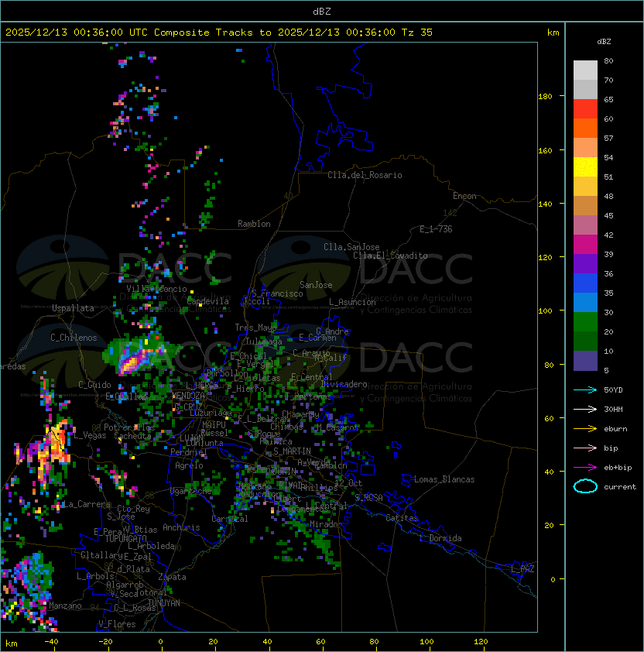The height and width of the screenshot is (652, 644).
Task: Select the magenta 42 dBZ legend swatch
Action: click(x=585, y=245)
